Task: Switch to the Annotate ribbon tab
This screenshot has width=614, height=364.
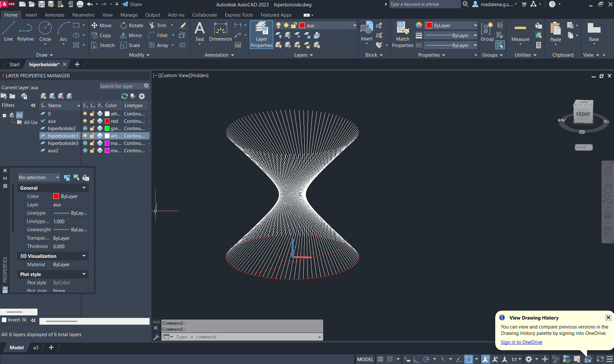Action: click(54, 15)
